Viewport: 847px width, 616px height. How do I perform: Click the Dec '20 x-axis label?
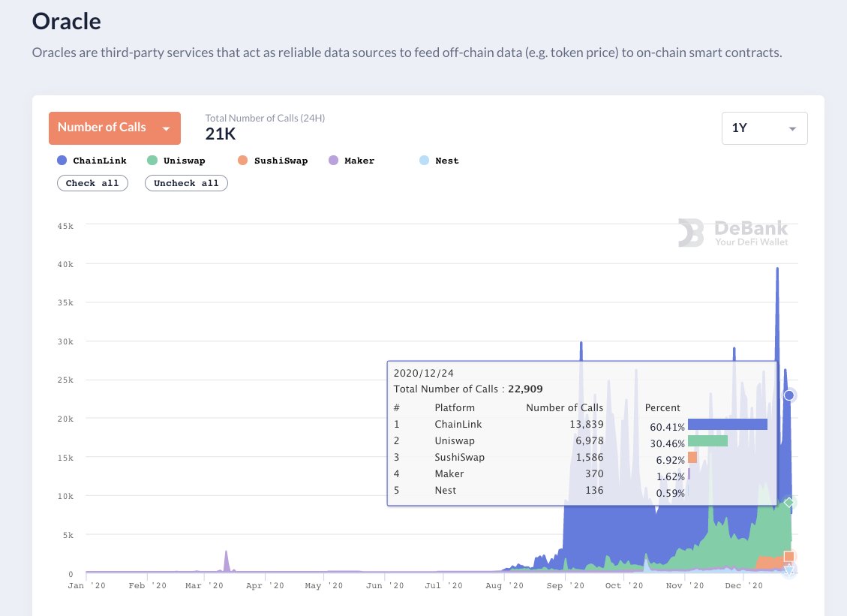743,586
